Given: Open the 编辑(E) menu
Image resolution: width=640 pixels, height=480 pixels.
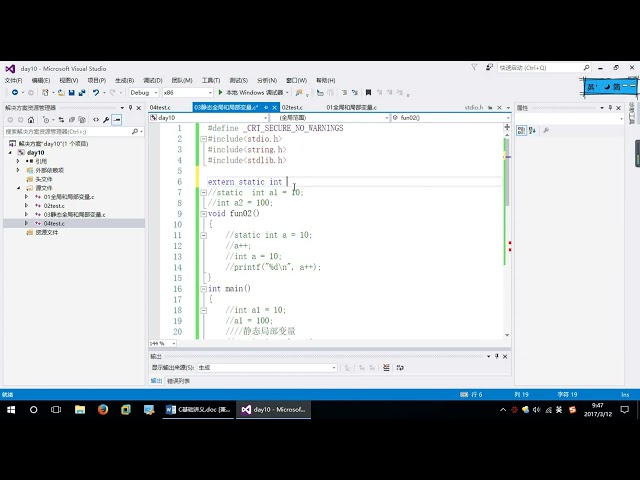Looking at the screenshot, I should click(x=41, y=80).
